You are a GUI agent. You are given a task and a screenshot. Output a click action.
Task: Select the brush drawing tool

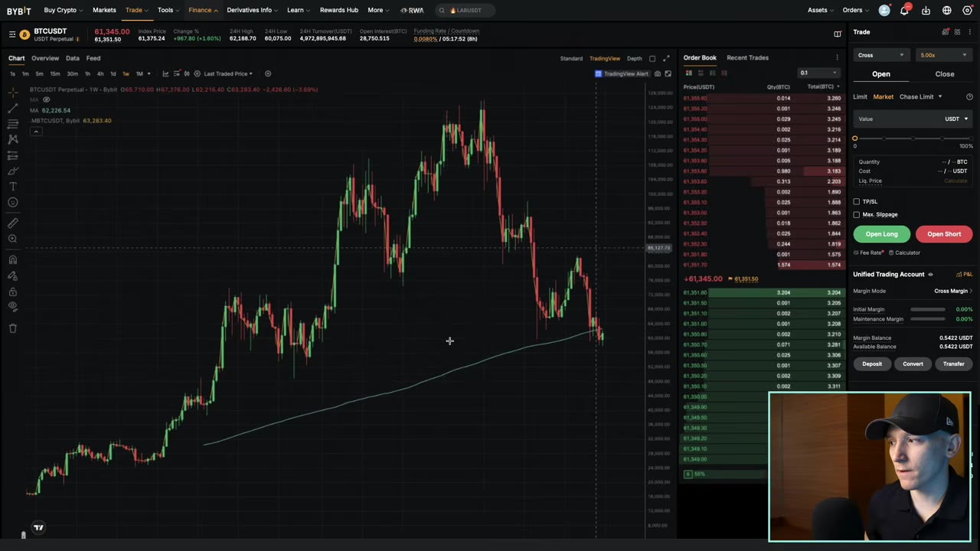pos(13,171)
